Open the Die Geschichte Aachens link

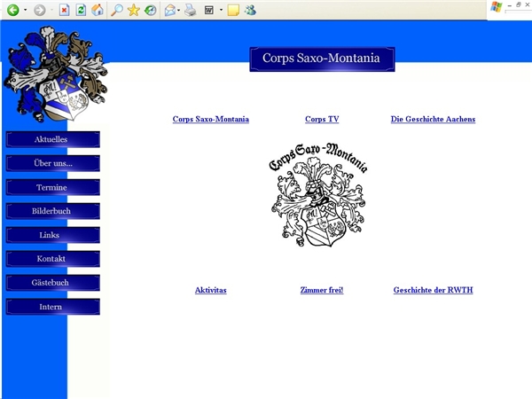pyautogui.click(x=433, y=119)
